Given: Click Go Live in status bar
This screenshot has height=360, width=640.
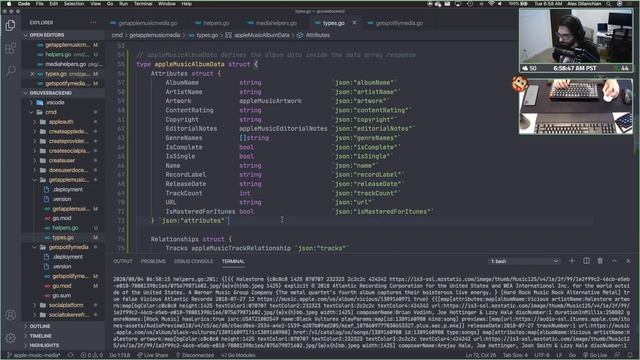Looking at the screenshot, I should pos(595,355).
